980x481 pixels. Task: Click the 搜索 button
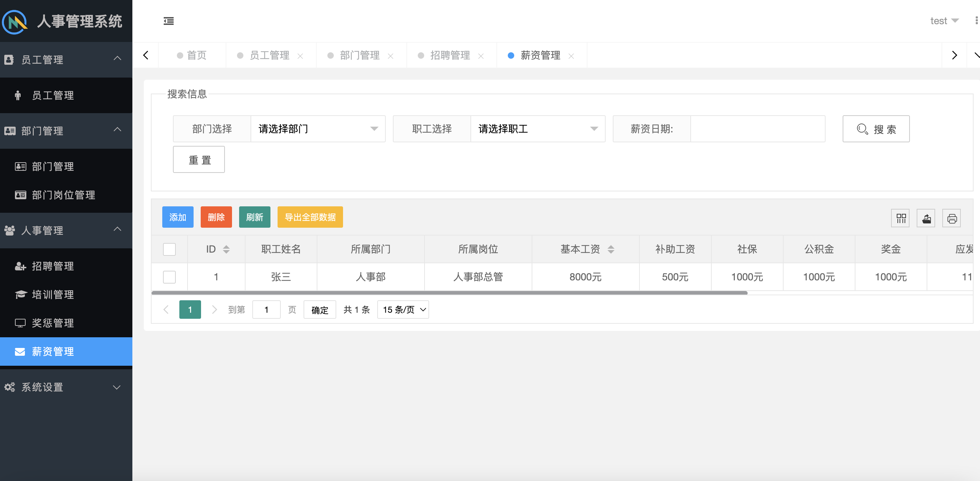point(876,129)
